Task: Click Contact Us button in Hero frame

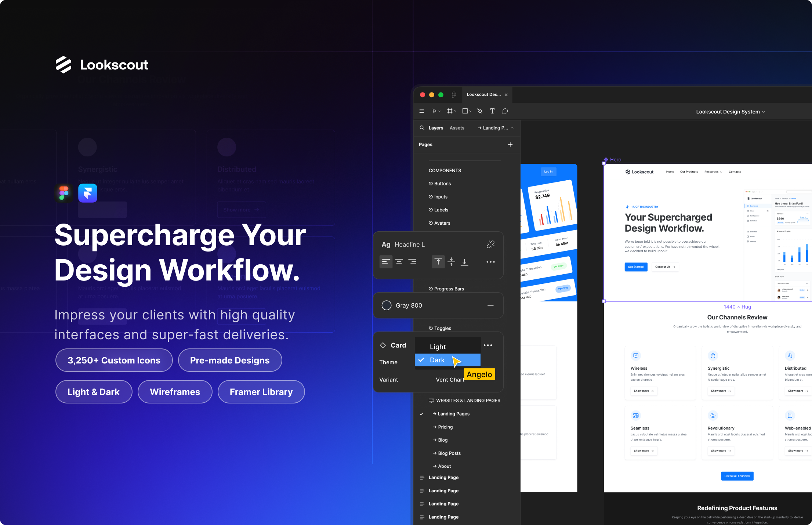Action: [x=665, y=267]
